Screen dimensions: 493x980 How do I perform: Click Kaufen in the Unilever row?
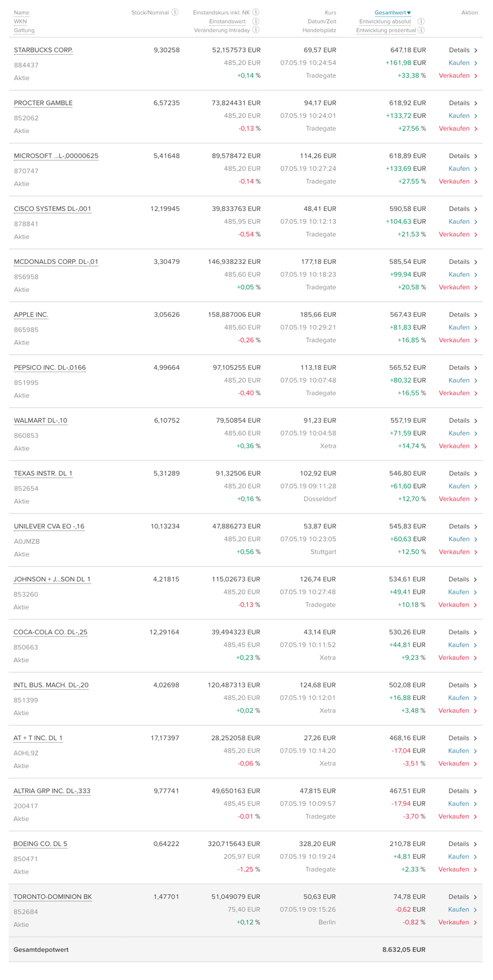(x=459, y=539)
